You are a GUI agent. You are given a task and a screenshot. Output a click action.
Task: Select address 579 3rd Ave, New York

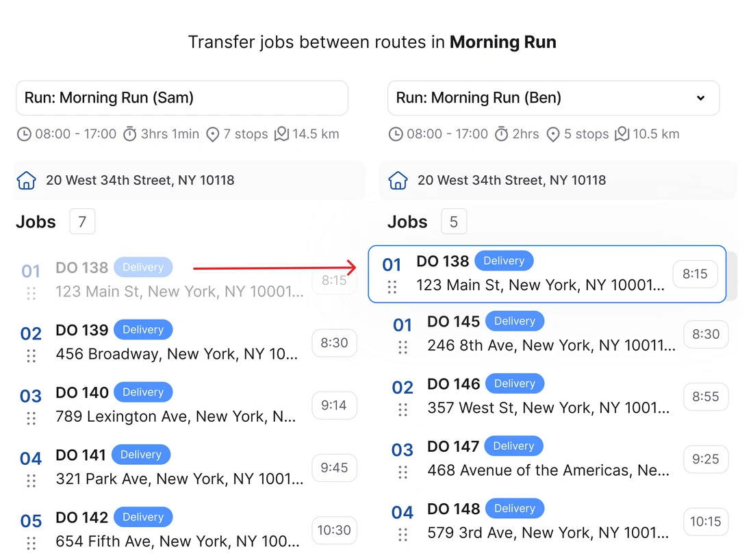coord(548,533)
